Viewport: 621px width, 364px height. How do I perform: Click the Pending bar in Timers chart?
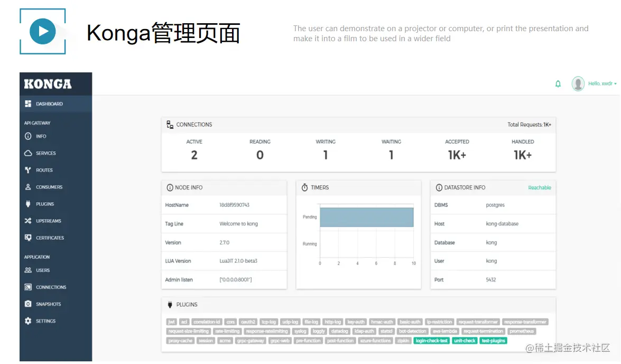coord(367,217)
